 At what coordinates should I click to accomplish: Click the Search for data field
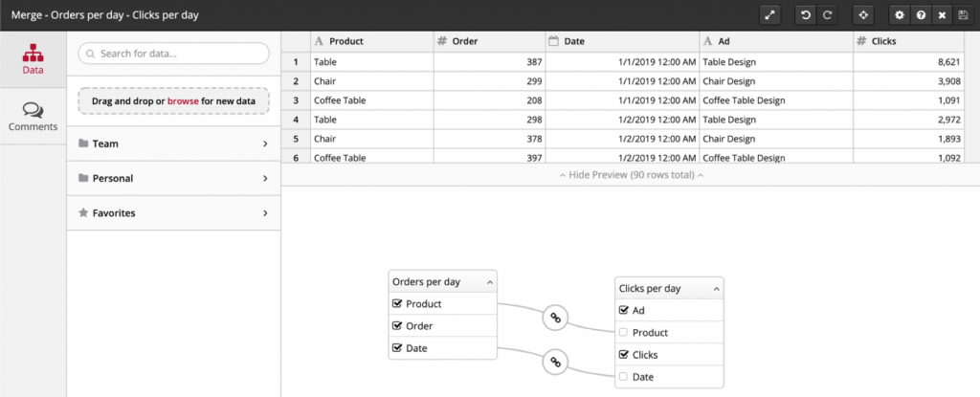[x=174, y=54]
